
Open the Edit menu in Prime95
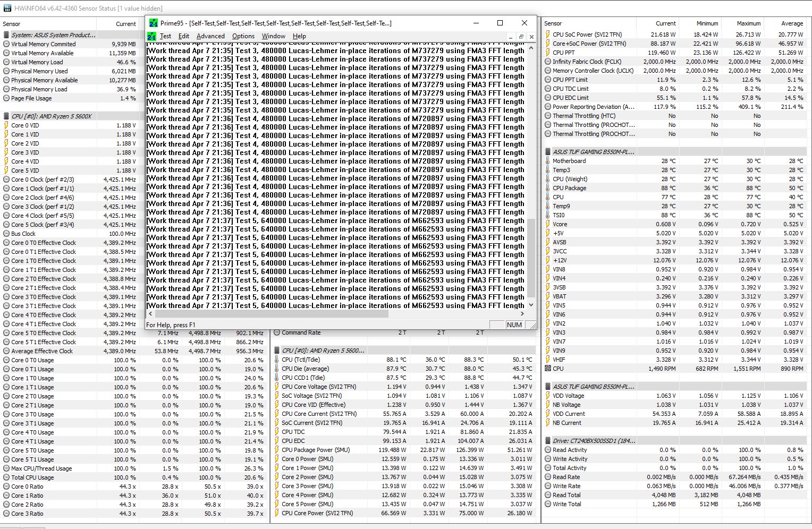(184, 36)
